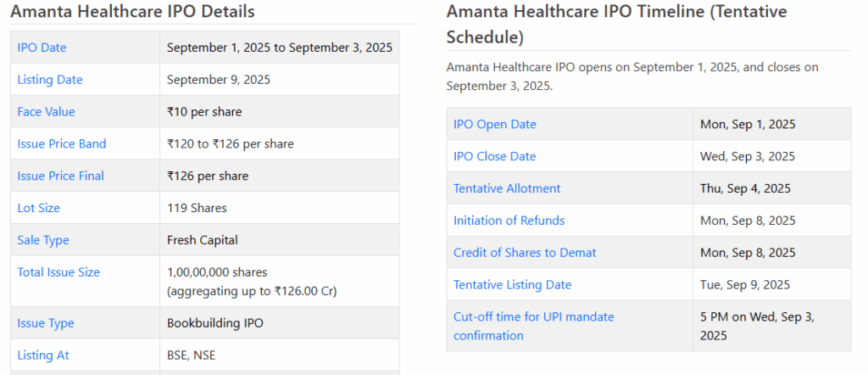Click the Amanta Healthcare IPO Details heading

coord(133,12)
